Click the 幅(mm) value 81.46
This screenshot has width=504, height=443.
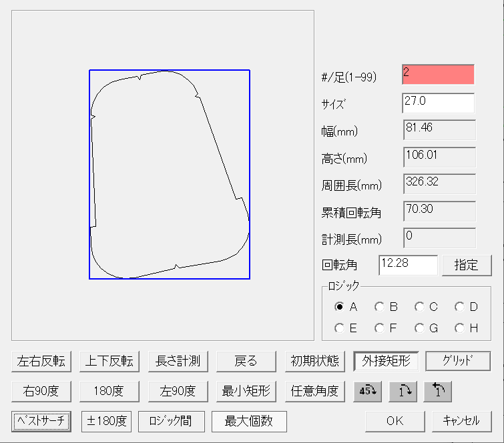coord(439,130)
